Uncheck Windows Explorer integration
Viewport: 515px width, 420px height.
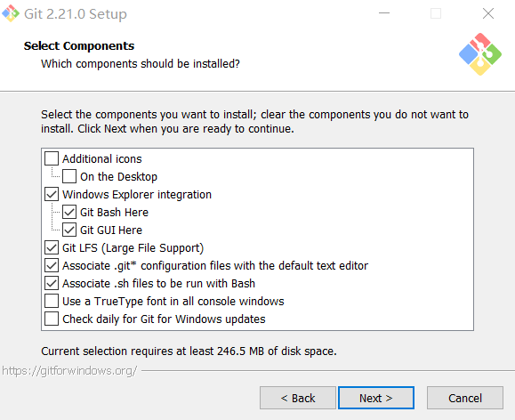click(x=52, y=194)
